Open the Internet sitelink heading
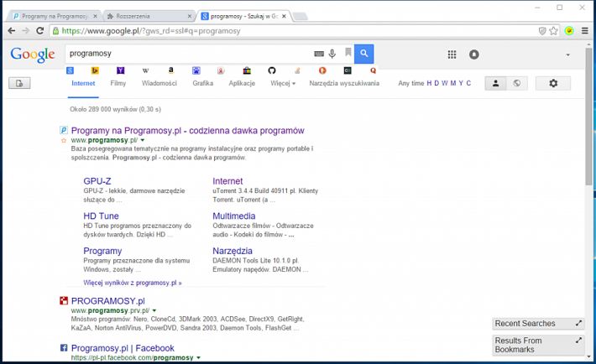Image resolution: width=596 pixels, height=364 pixels. click(x=227, y=181)
